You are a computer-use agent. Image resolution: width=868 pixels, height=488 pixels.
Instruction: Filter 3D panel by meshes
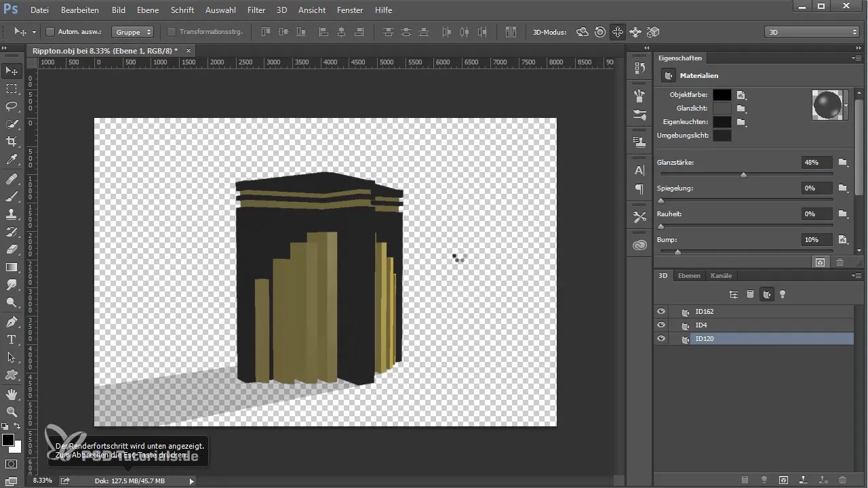coord(750,294)
